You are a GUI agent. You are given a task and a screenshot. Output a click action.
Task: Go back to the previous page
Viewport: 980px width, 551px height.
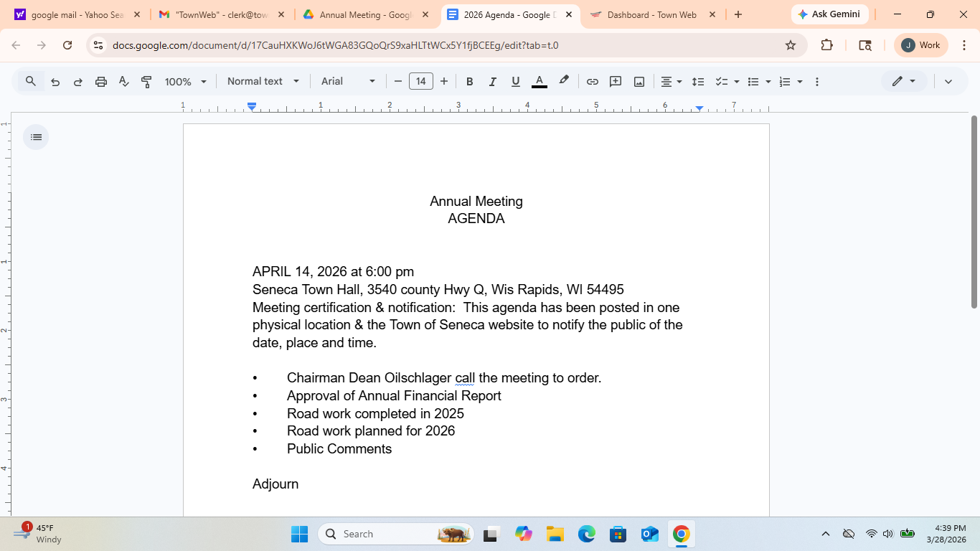coord(16,45)
